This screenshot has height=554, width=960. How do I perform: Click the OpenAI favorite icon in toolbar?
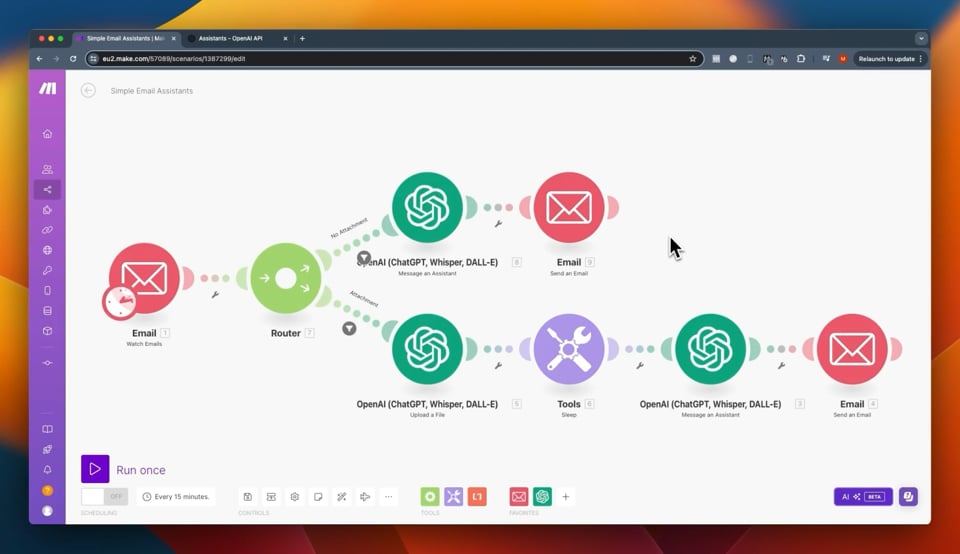542,496
